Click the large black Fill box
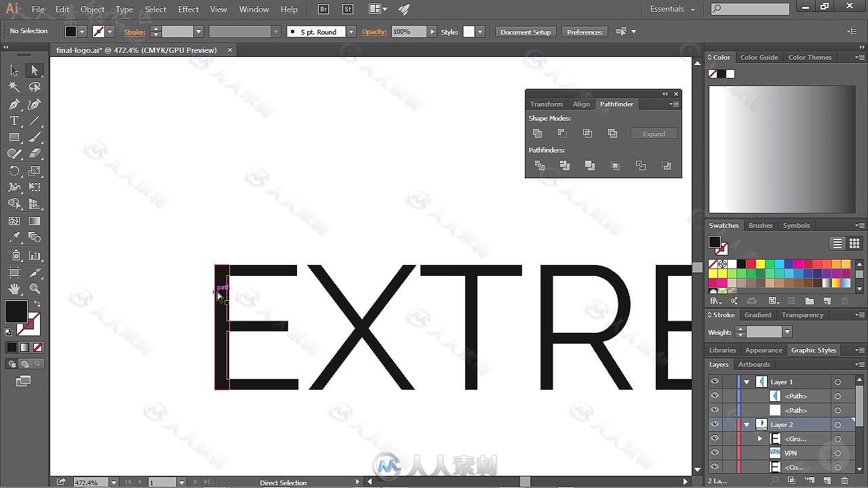This screenshot has width=868, height=488. coord(16,312)
